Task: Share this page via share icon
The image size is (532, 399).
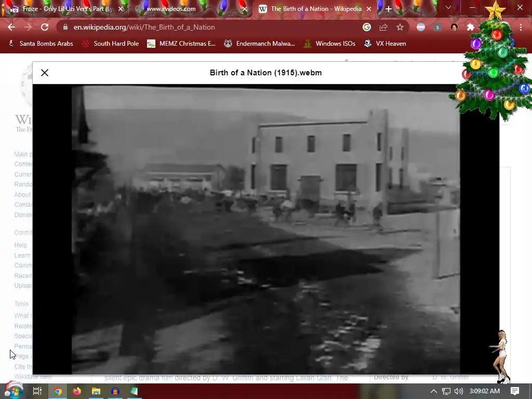Action: click(383, 27)
